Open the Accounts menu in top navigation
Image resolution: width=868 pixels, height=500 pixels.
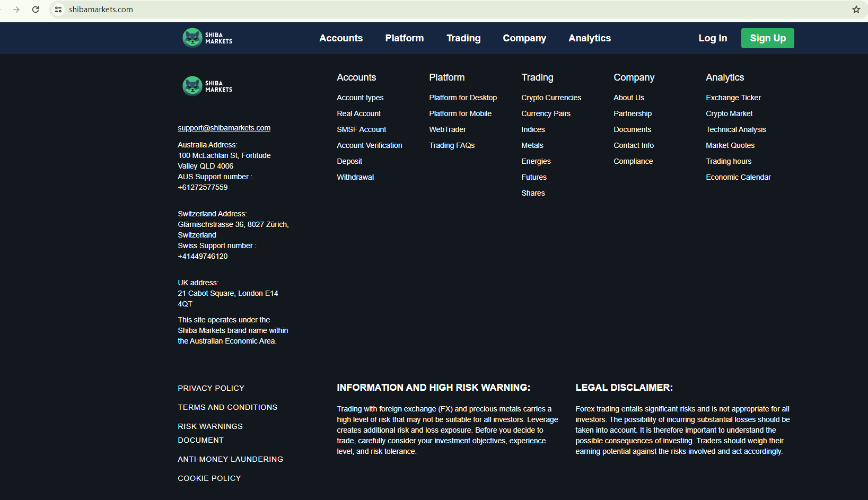tap(340, 38)
